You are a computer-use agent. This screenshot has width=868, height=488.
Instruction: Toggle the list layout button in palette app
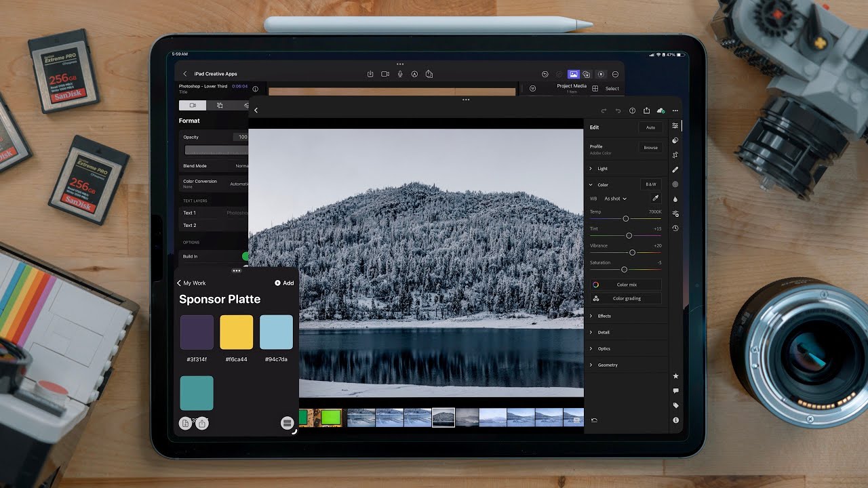pyautogui.click(x=287, y=423)
